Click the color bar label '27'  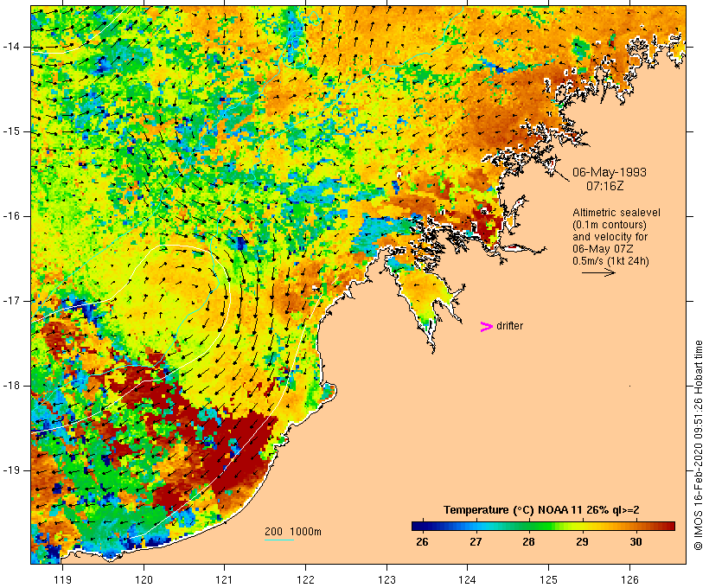tap(476, 541)
